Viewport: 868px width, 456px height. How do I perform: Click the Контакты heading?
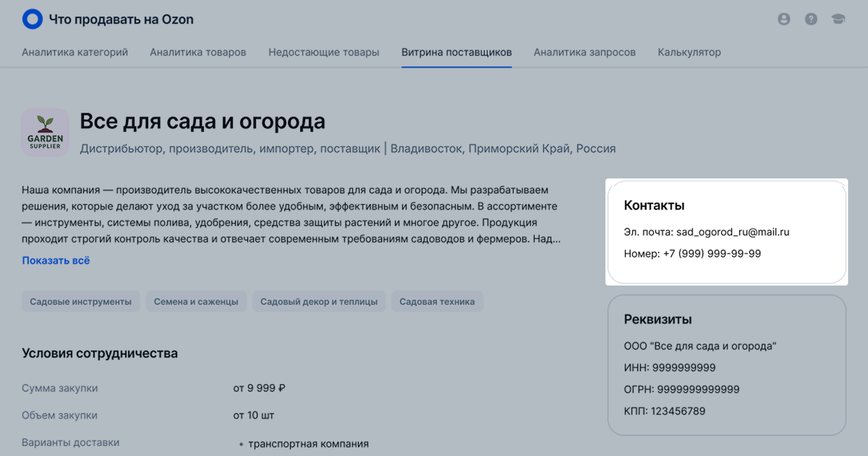(x=654, y=205)
